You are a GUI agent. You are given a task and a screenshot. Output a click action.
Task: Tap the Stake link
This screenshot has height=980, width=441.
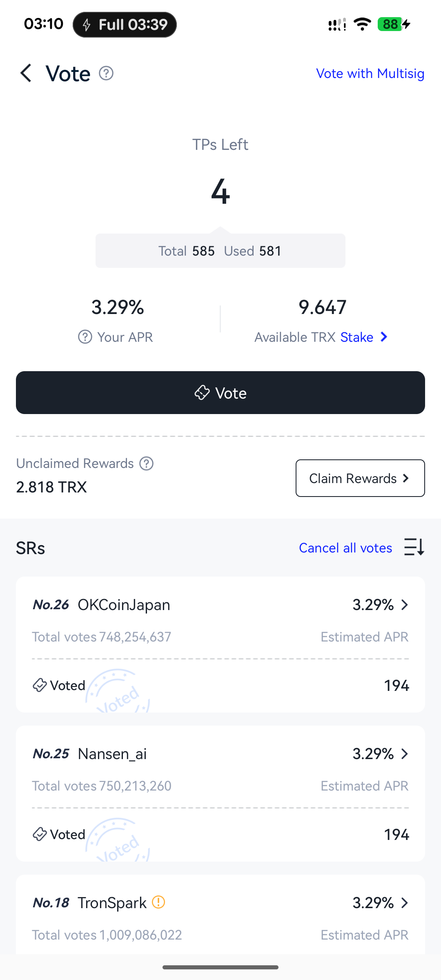357,337
